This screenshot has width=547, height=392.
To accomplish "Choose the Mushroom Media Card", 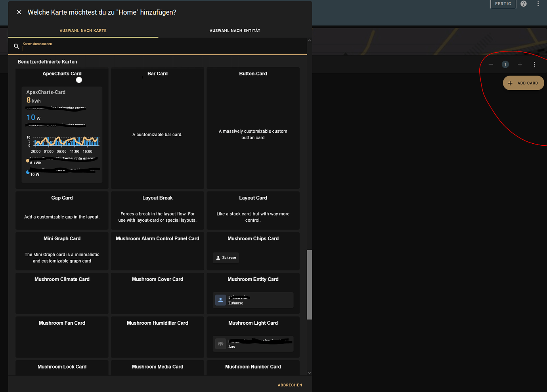I will 157,368.
